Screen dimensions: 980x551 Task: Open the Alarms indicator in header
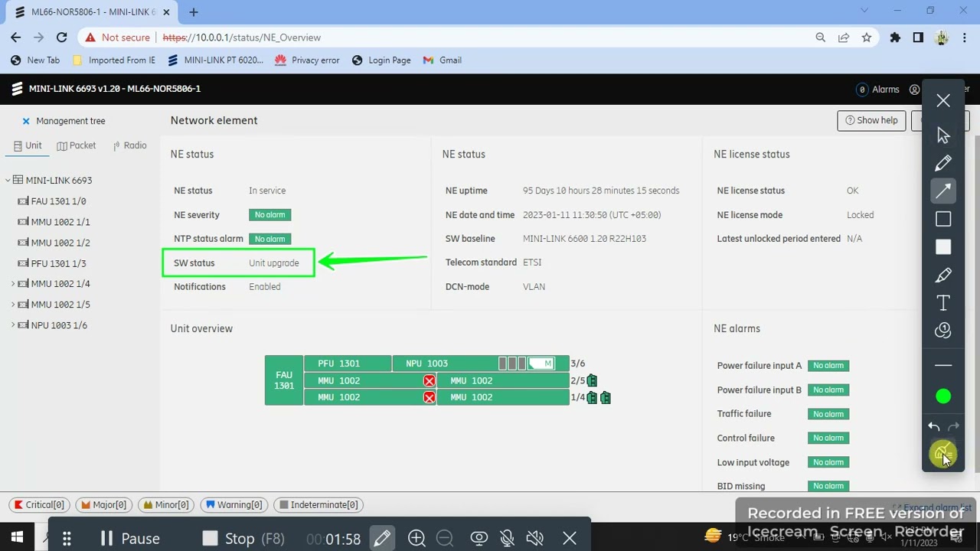click(x=877, y=90)
